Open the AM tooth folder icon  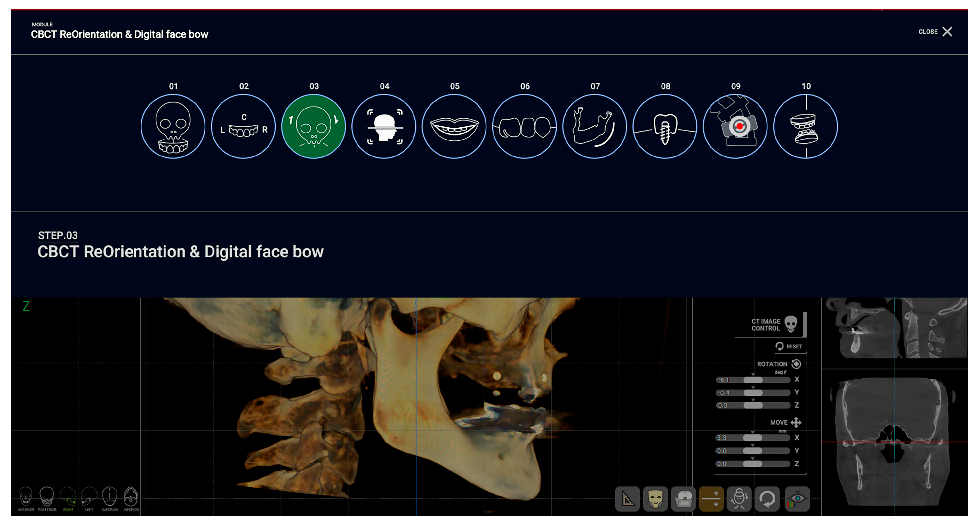(683, 499)
